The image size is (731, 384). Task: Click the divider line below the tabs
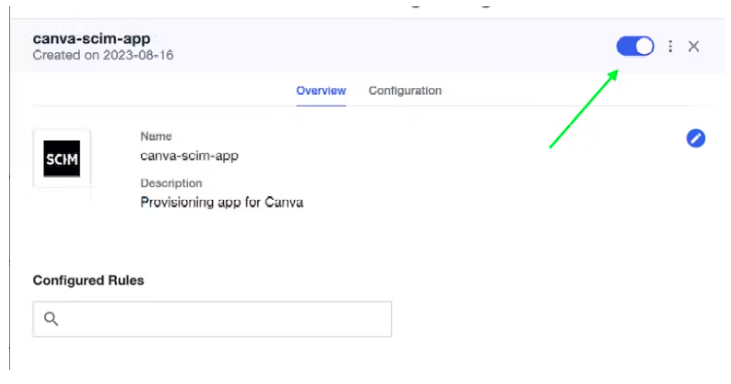point(373,106)
